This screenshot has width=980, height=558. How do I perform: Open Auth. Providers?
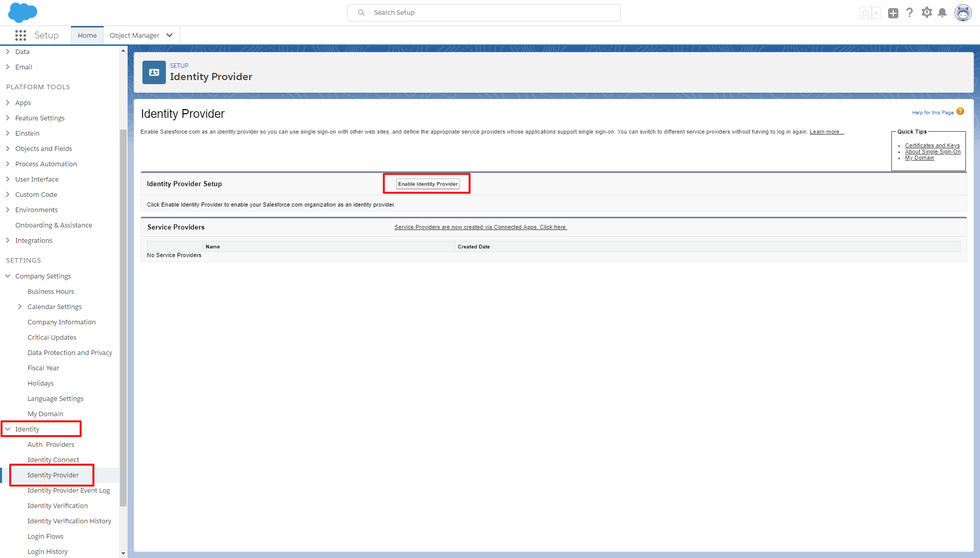[51, 444]
